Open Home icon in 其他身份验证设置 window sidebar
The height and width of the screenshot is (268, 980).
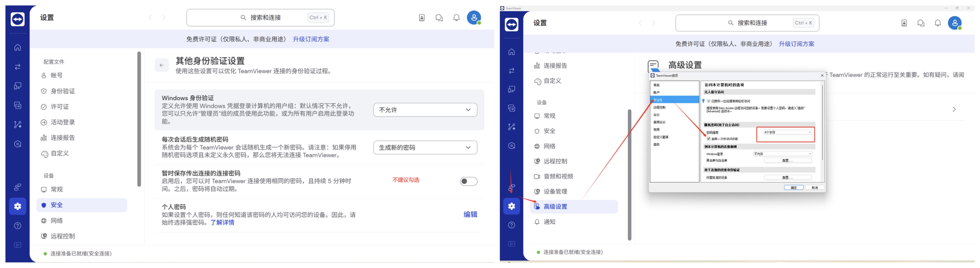pyautogui.click(x=18, y=47)
